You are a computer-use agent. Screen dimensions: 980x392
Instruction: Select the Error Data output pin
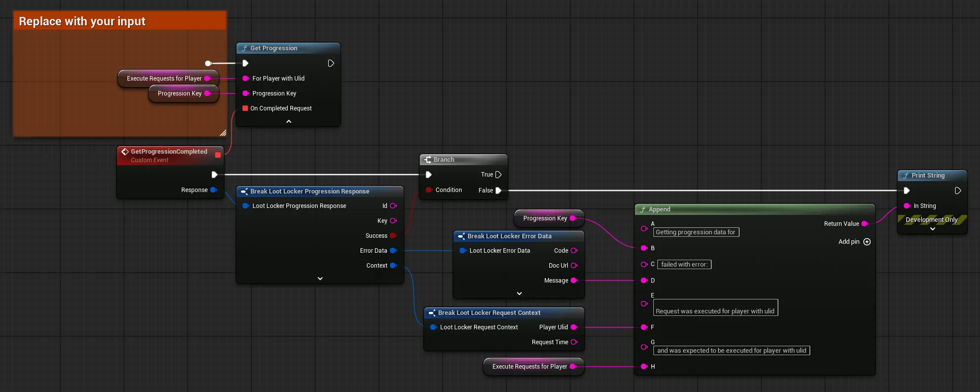[393, 251]
